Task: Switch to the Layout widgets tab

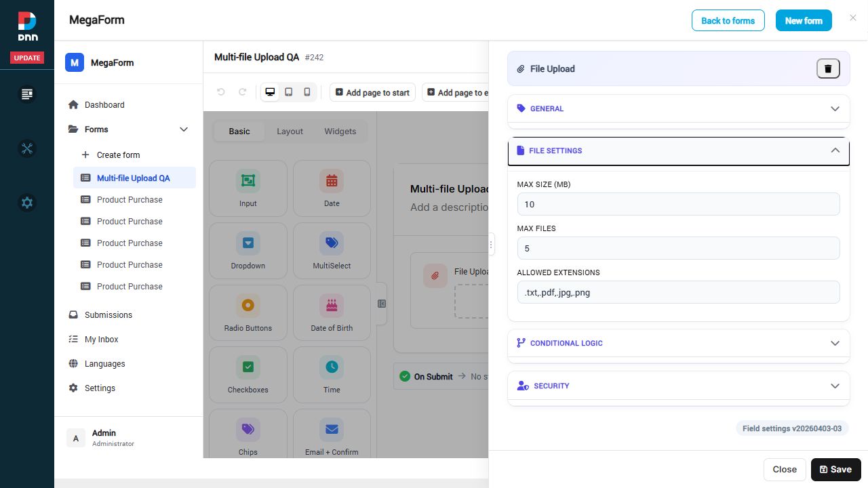Action: click(290, 131)
